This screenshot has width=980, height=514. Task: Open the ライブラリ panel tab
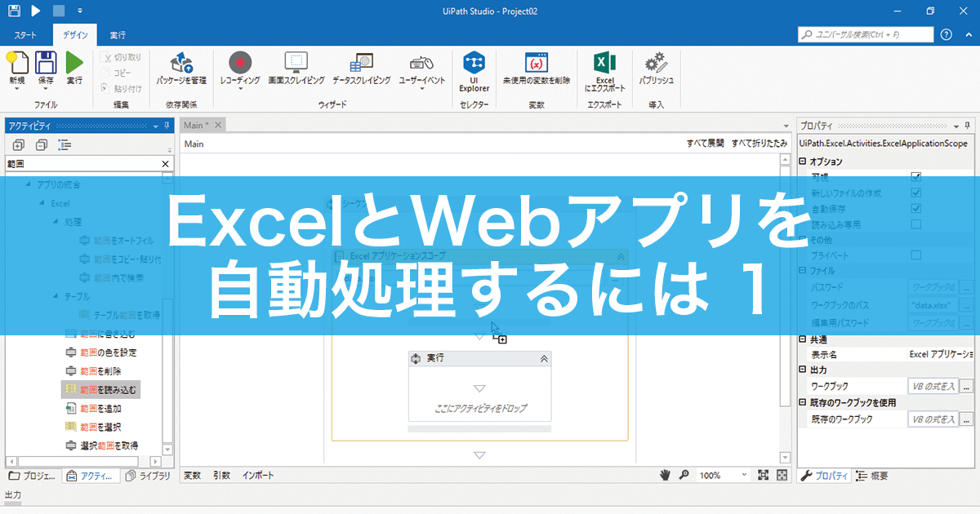click(148, 476)
